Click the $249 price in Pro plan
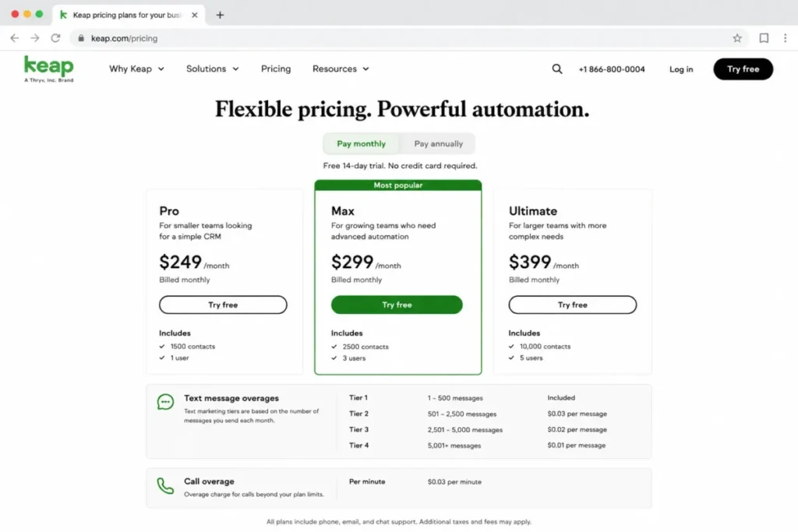 pyautogui.click(x=180, y=262)
